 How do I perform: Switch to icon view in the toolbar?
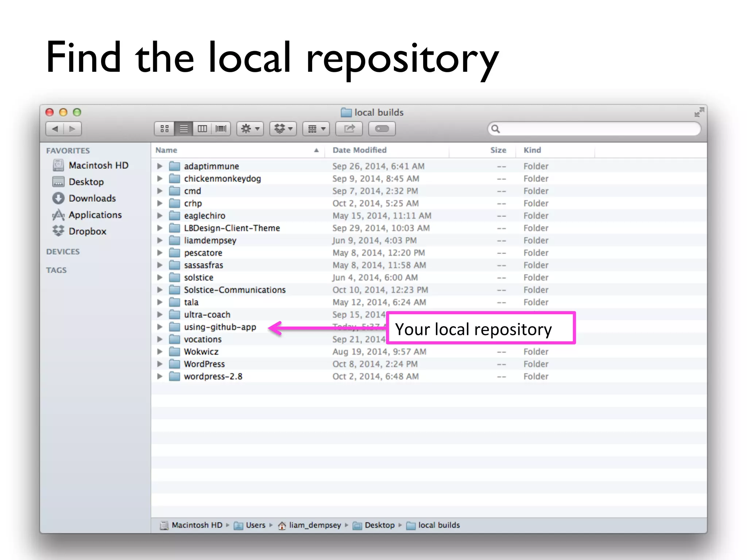tap(165, 129)
